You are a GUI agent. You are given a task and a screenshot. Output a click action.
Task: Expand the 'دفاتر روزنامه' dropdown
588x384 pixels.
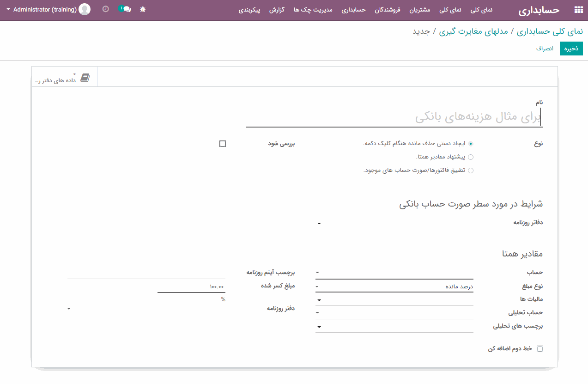click(394, 223)
